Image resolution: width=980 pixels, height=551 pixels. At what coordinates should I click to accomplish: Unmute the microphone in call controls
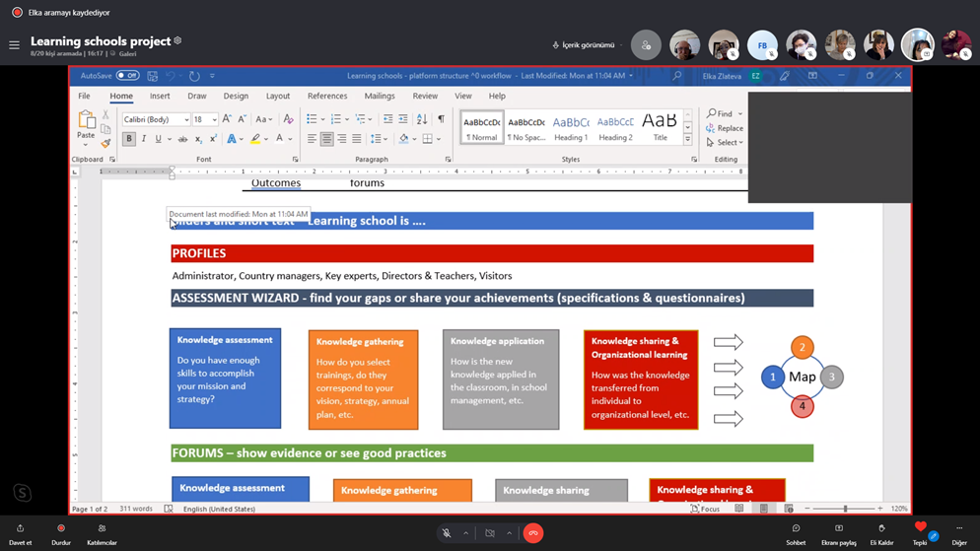click(x=447, y=533)
